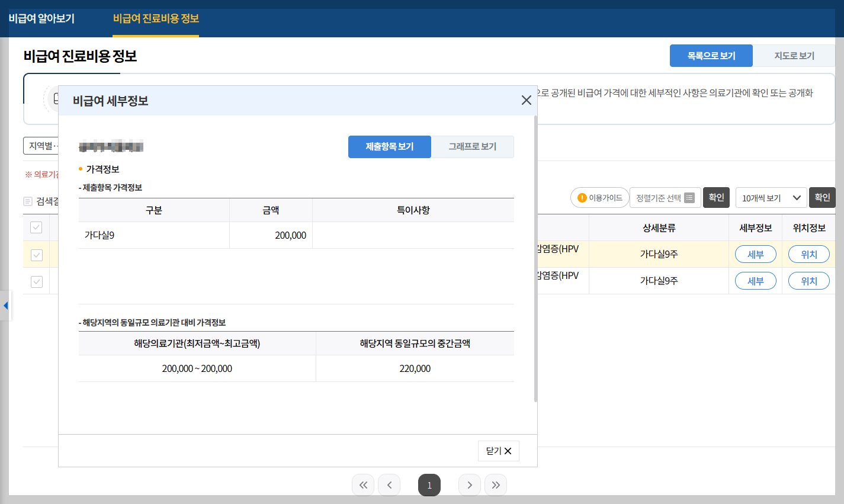Open the 지역별 dropdown
This screenshot has height=504, width=844.
coord(41,146)
